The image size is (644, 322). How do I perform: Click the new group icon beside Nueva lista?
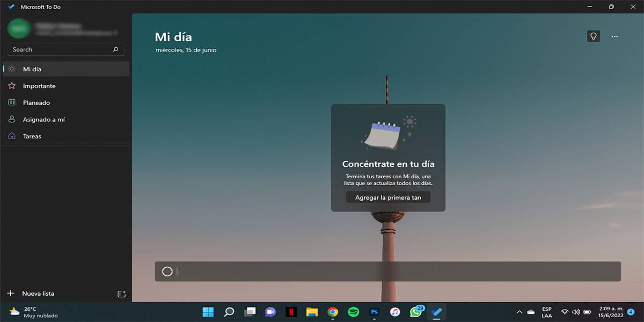coord(121,294)
